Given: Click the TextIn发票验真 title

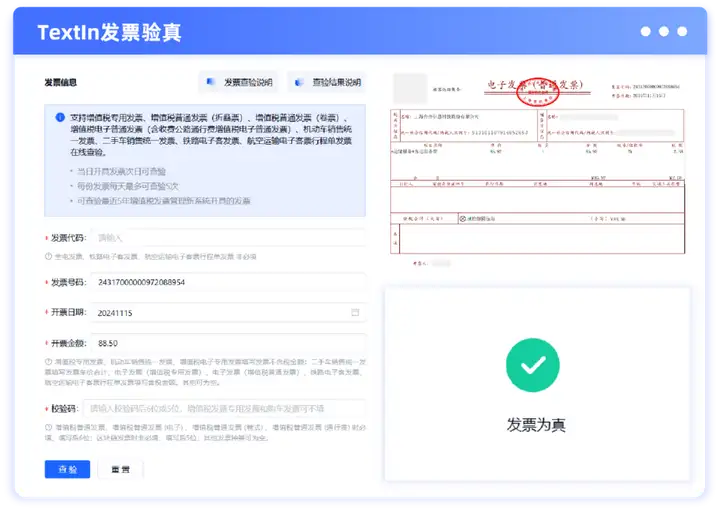Looking at the screenshot, I should pos(109,33).
